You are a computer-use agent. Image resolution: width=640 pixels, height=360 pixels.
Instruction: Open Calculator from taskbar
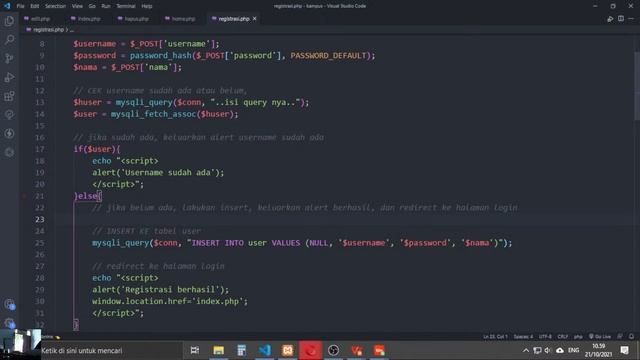point(242,351)
